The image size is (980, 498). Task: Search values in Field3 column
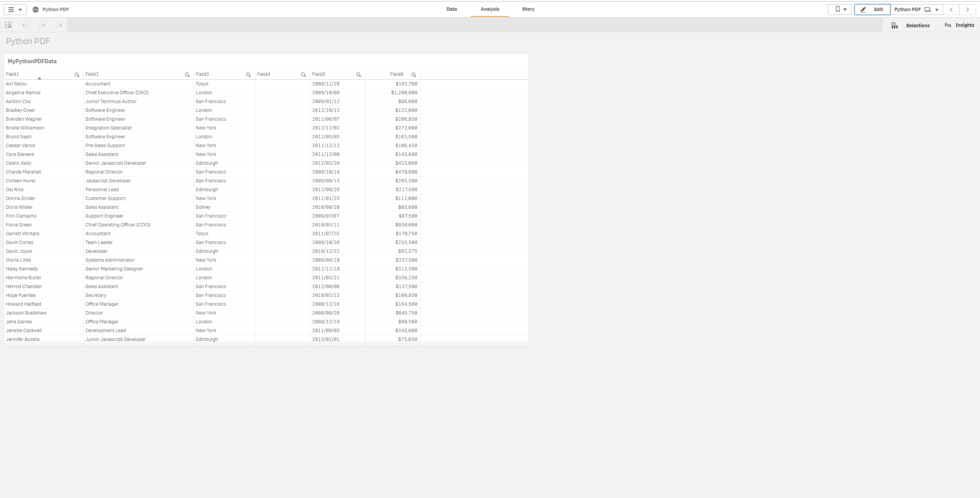click(248, 75)
